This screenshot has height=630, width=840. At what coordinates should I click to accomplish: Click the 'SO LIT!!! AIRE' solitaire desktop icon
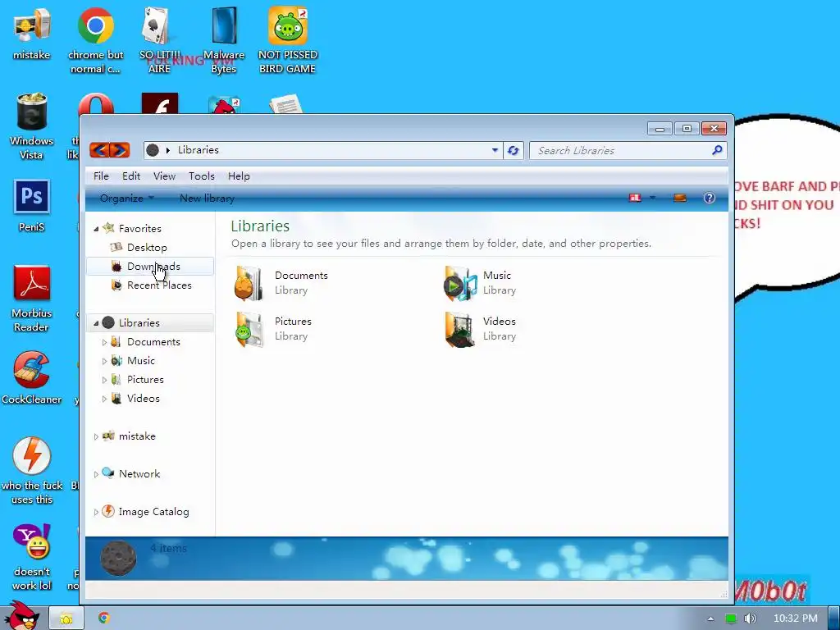(x=159, y=39)
